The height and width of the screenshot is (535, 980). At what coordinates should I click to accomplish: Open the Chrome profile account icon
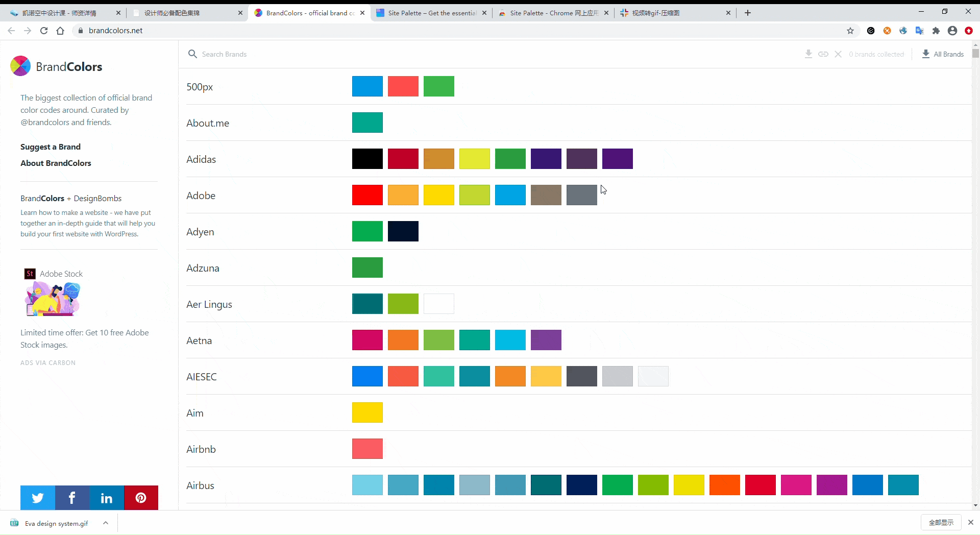point(952,31)
